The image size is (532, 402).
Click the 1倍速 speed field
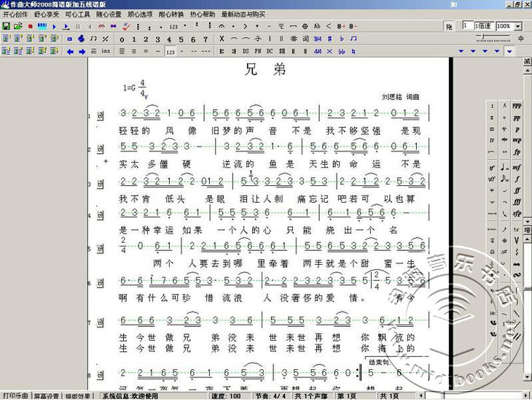483,26
